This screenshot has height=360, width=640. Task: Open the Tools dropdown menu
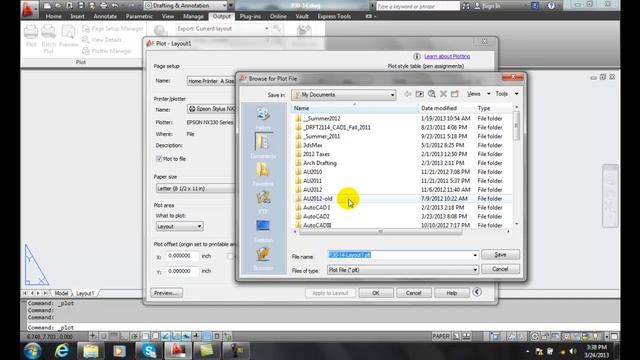point(507,94)
